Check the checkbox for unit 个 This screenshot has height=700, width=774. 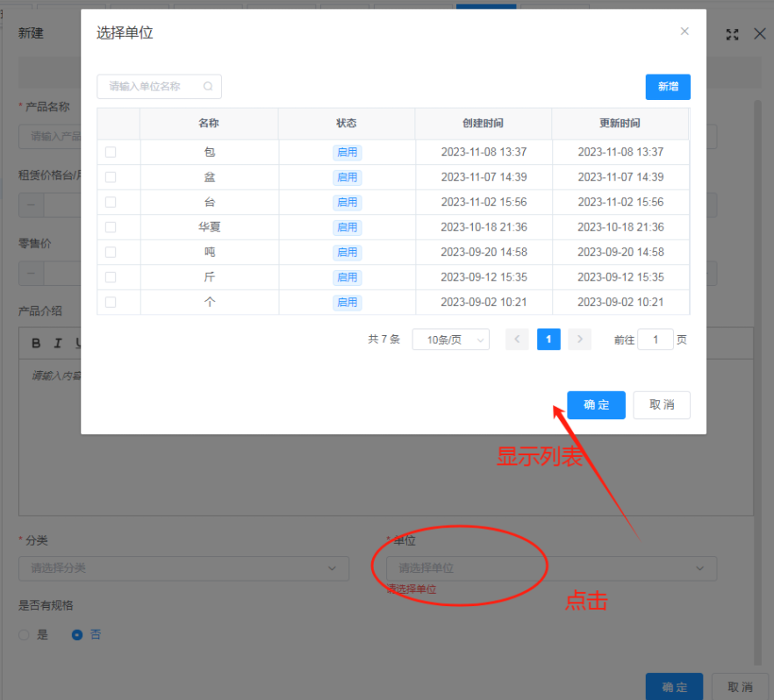(112, 303)
